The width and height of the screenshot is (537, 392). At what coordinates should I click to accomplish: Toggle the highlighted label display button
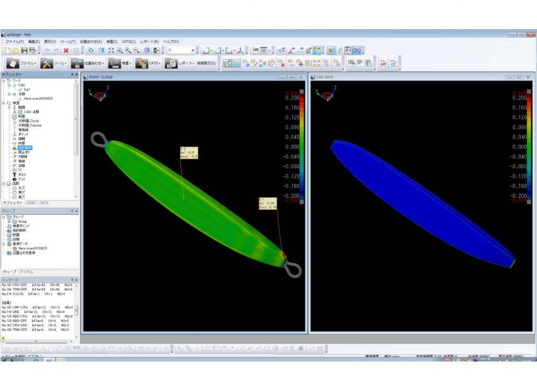click(228, 63)
